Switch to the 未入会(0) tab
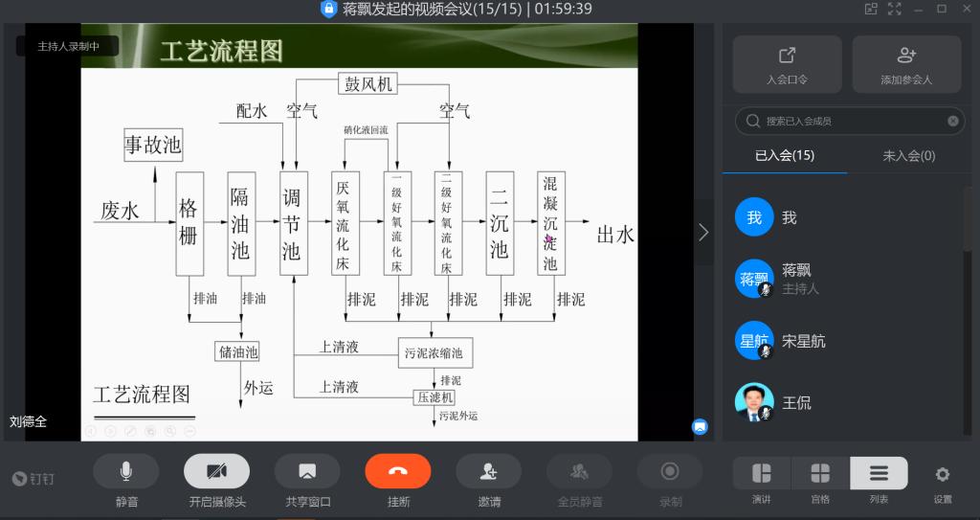Viewport: 980px width, 520px height. pos(908,155)
